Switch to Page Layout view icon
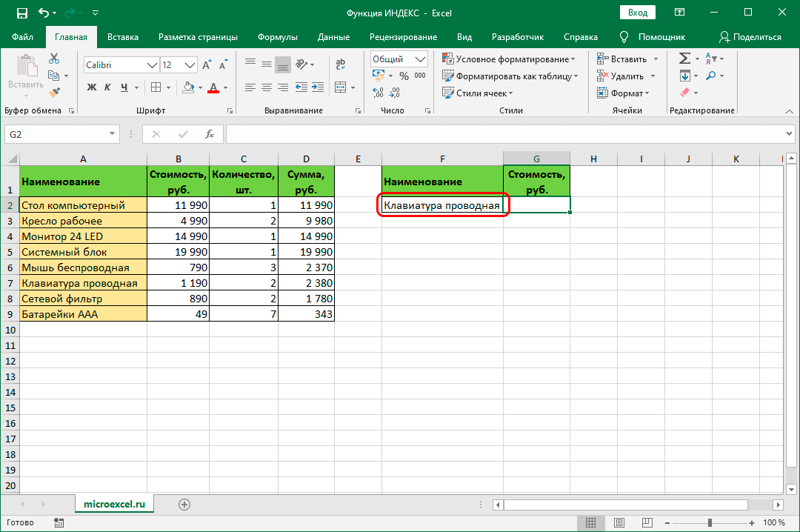 (x=619, y=522)
